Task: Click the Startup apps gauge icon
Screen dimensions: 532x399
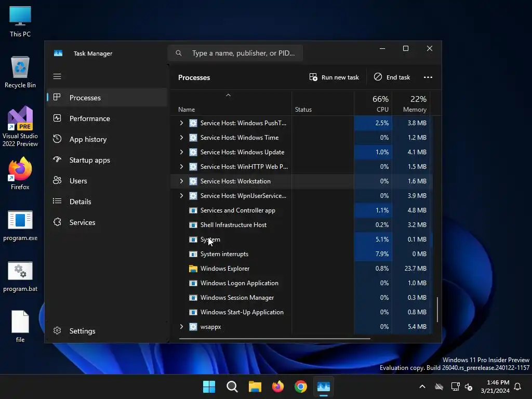Action: click(x=57, y=159)
